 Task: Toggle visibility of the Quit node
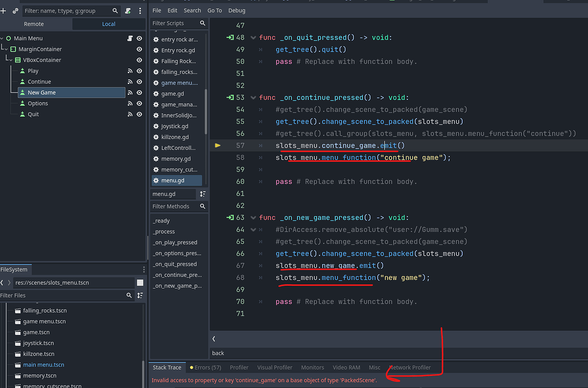click(x=139, y=114)
